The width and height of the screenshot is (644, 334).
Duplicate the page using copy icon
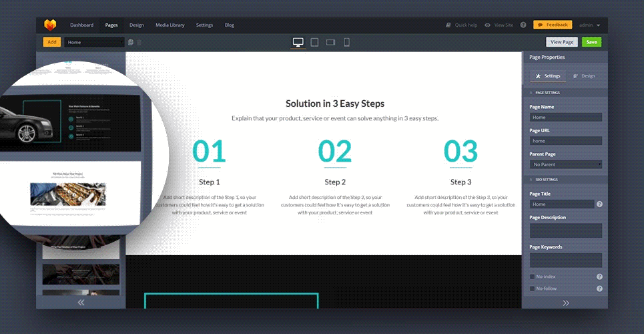click(131, 42)
